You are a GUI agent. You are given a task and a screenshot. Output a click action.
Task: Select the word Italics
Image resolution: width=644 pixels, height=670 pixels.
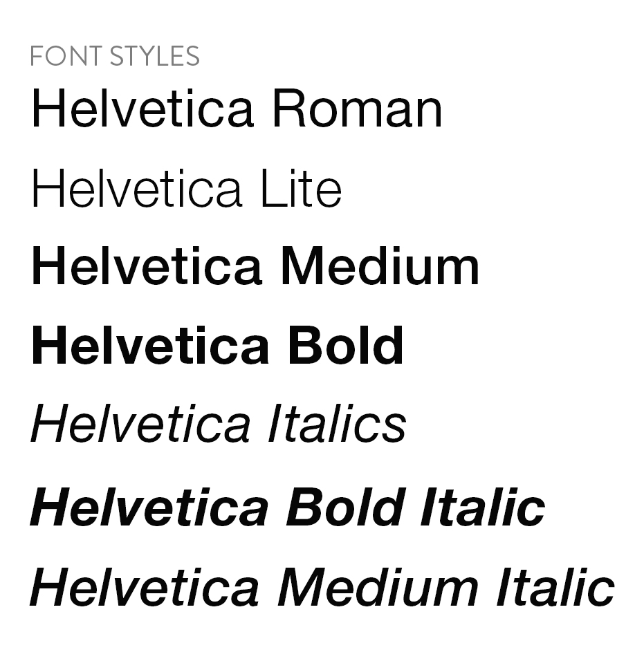tap(337, 424)
